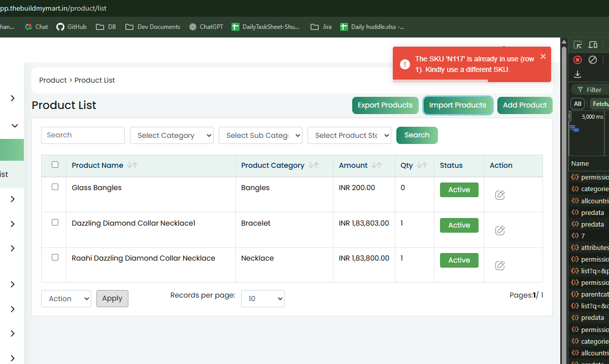The height and width of the screenshot is (364, 609).
Task: Click the Add Product button
Action: (525, 105)
